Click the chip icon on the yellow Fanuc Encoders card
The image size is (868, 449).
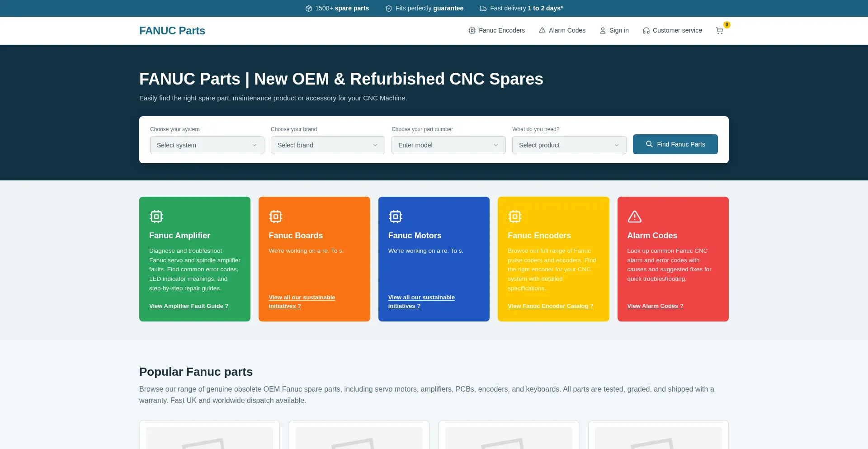click(515, 217)
